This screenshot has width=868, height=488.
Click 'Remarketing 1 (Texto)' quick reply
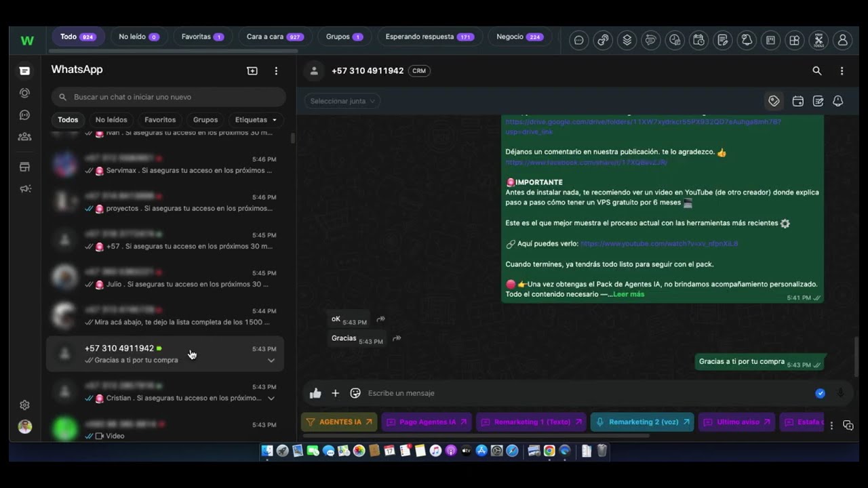tap(531, 422)
